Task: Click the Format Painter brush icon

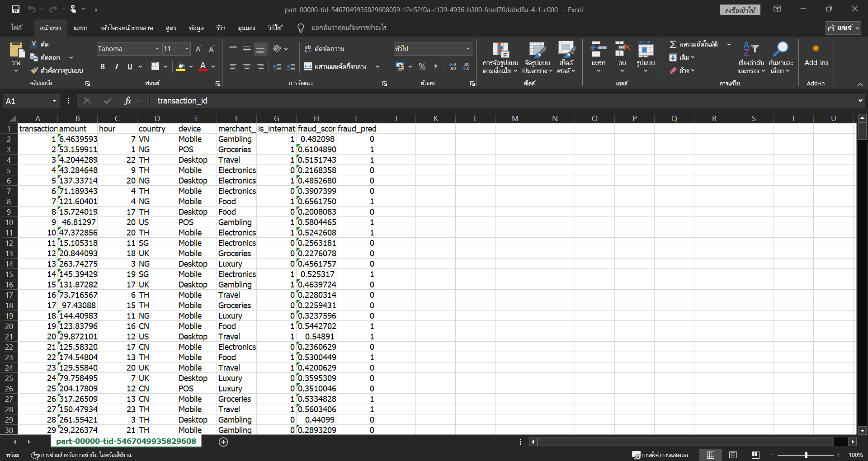Action: (34, 71)
